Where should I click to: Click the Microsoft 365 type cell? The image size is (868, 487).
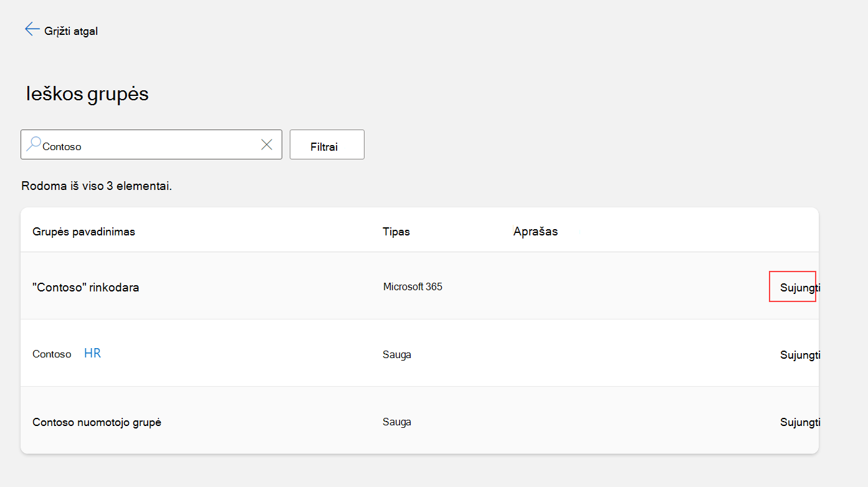coord(413,287)
